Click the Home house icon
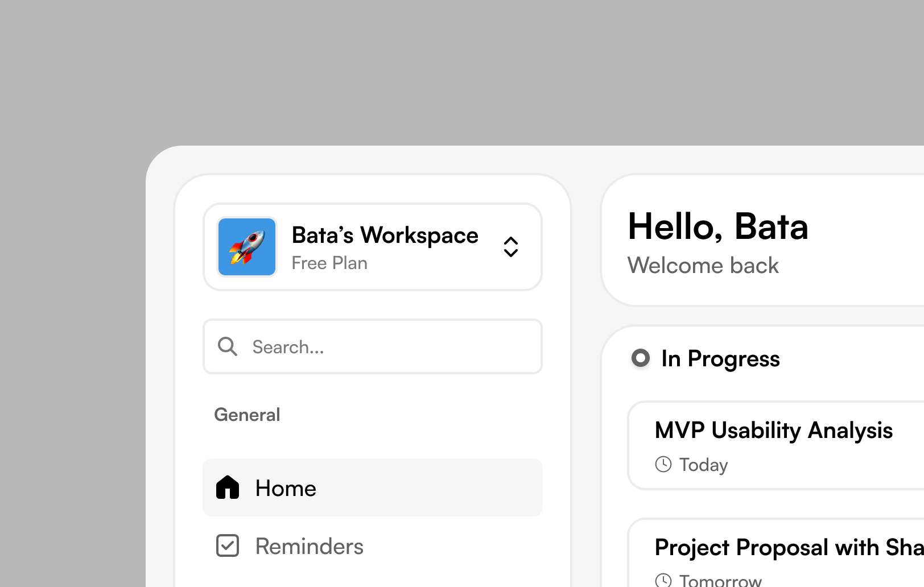Screen dimensions: 924x587 pos(228,487)
